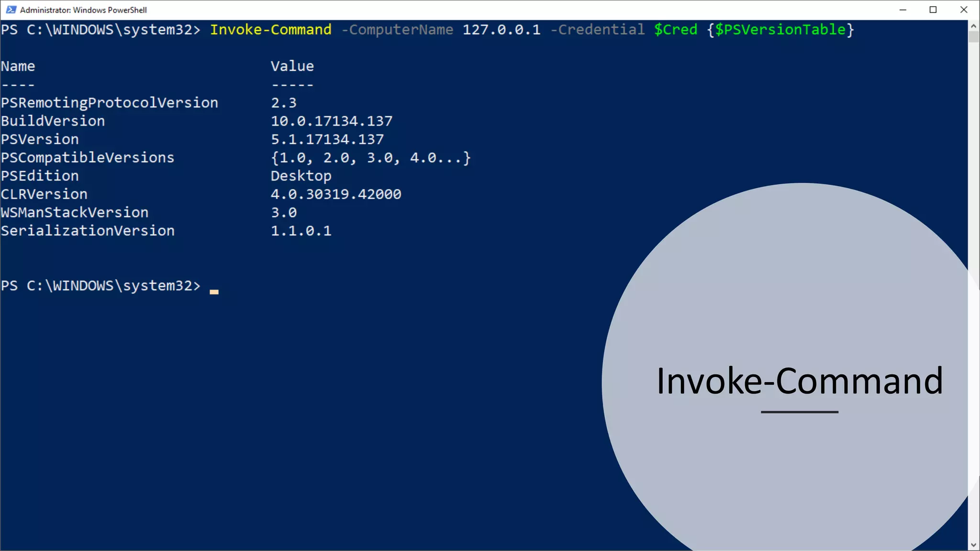Click the WSManStackVersion row name
Image resolution: width=980 pixels, height=551 pixels.
[75, 212]
